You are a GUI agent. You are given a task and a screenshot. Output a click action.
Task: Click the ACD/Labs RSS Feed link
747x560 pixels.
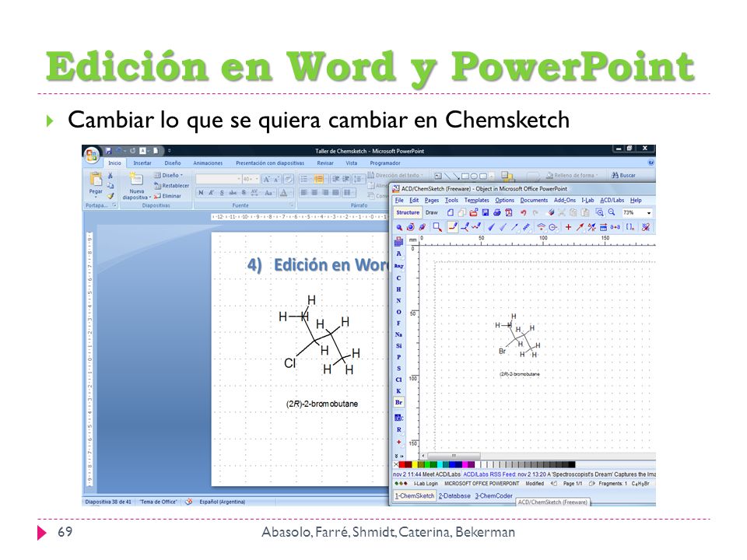(x=489, y=474)
